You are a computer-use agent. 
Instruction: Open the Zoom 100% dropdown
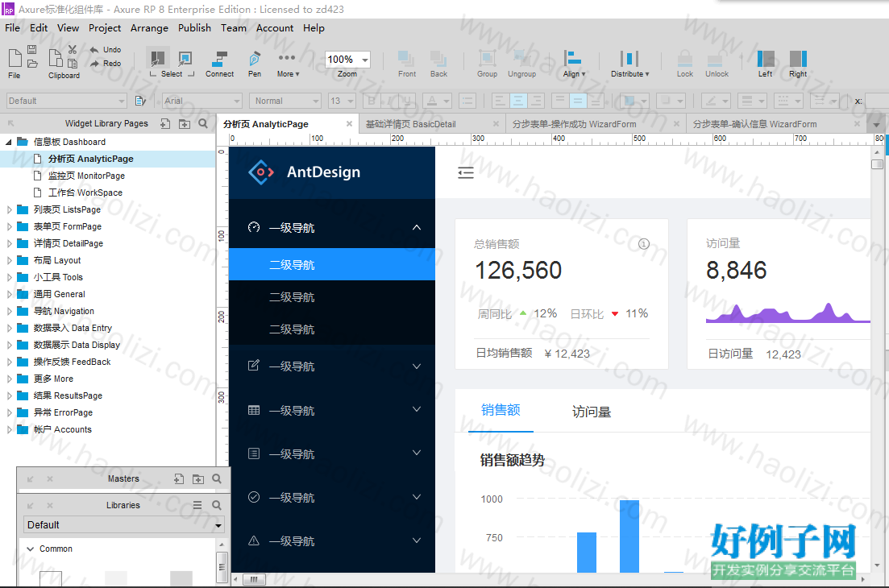(x=365, y=60)
